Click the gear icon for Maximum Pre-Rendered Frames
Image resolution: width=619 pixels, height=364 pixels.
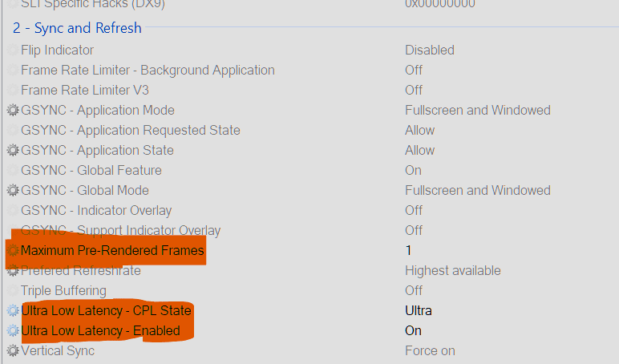[13, 251]
